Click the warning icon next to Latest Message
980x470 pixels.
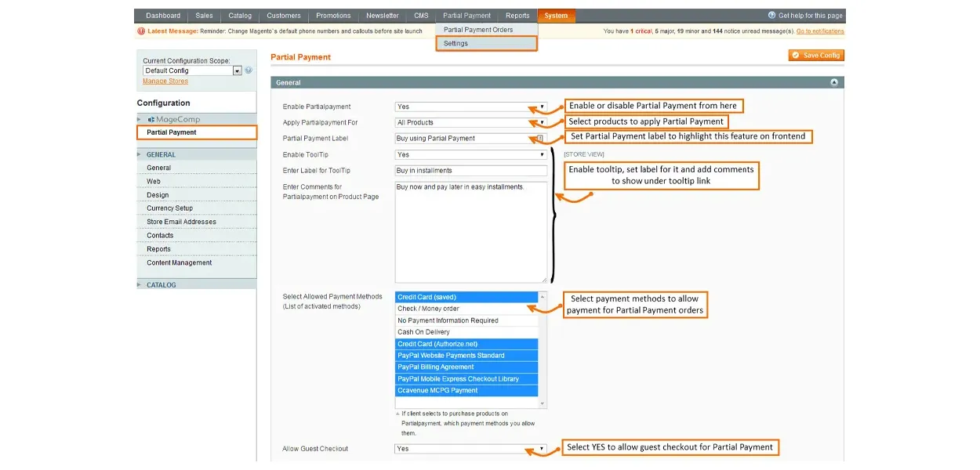click(141, 31)
